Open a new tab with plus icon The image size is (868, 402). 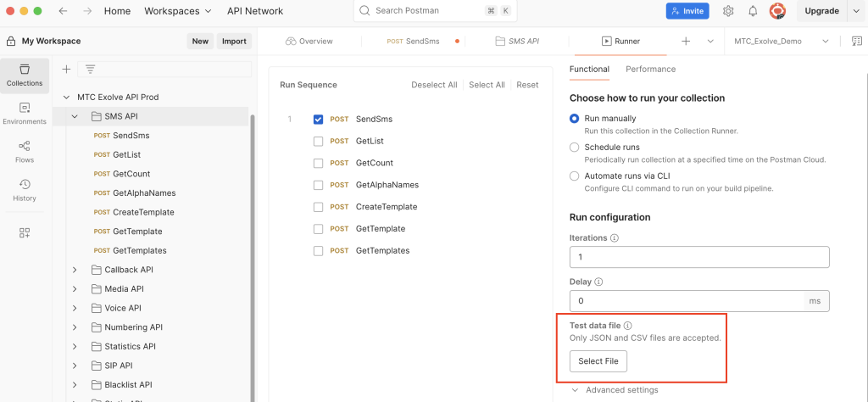tap(686, 41)
